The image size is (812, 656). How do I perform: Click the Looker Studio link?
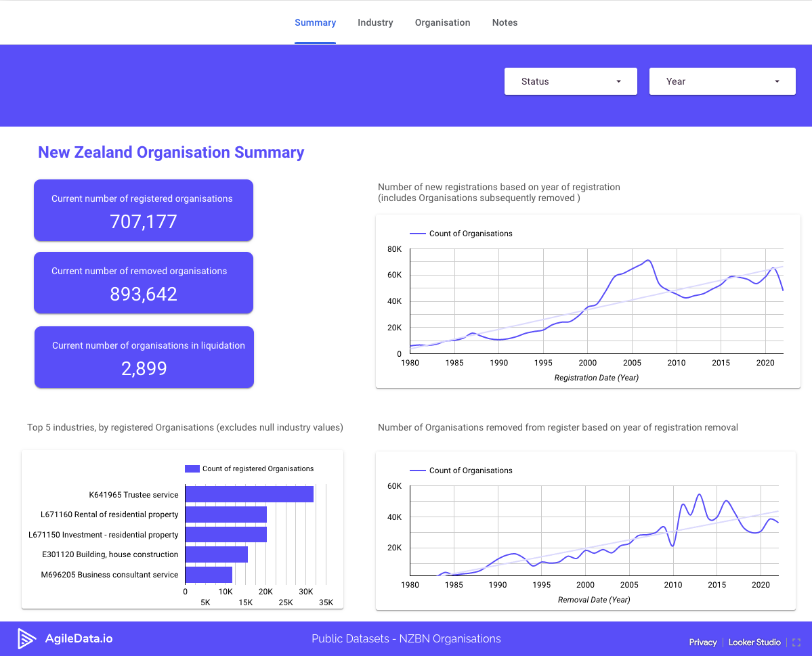[754, 642]
